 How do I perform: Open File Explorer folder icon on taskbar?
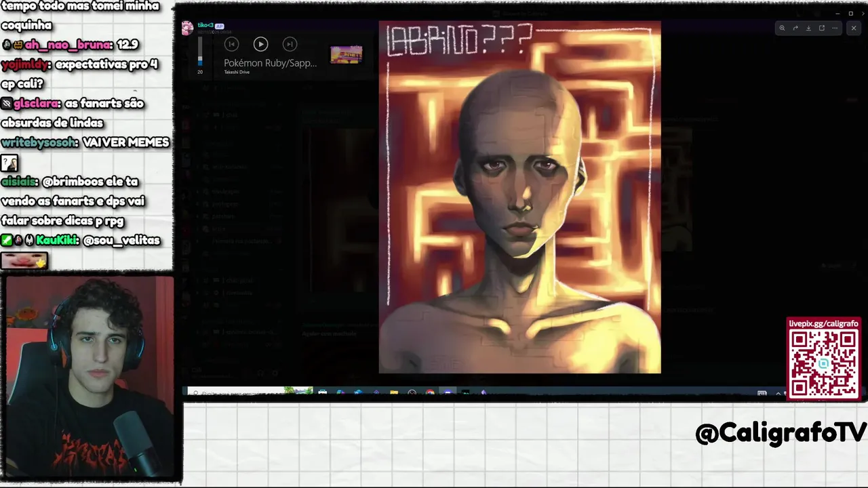394,392
